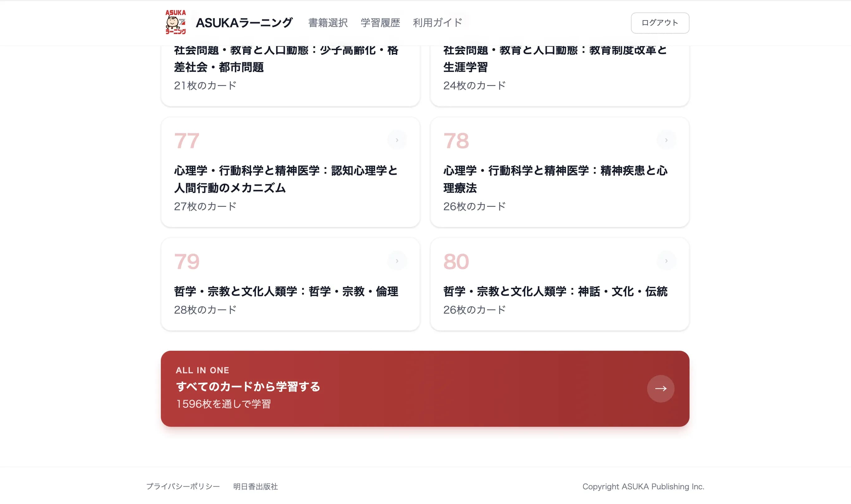Open chevron arrow on card 79
Viewport: 851px width, 504px height.
point(397,261)
